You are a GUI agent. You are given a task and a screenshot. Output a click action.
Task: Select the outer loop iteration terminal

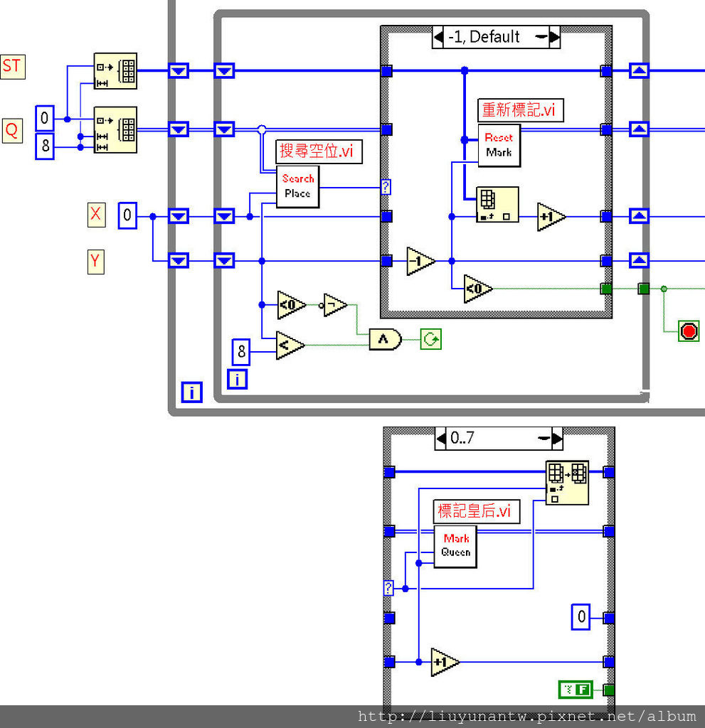(192, 392)
